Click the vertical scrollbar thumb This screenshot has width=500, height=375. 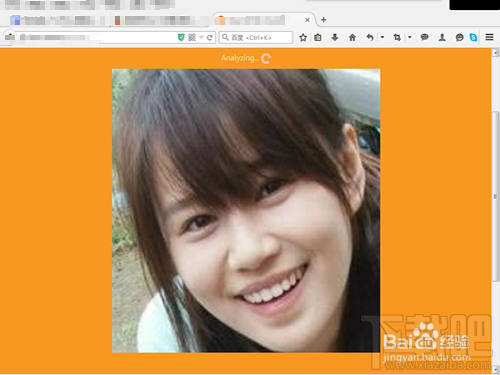pos(495,197)
